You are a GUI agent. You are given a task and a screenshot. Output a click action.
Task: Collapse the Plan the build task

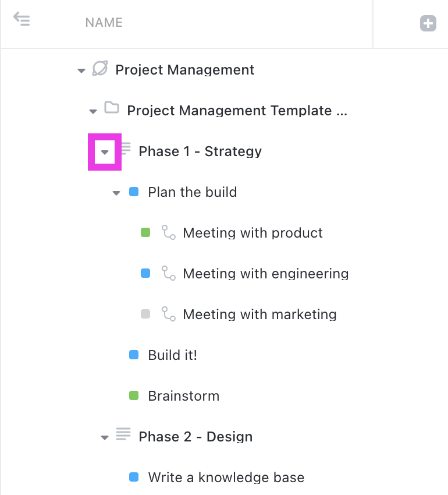tap(116, 193)
